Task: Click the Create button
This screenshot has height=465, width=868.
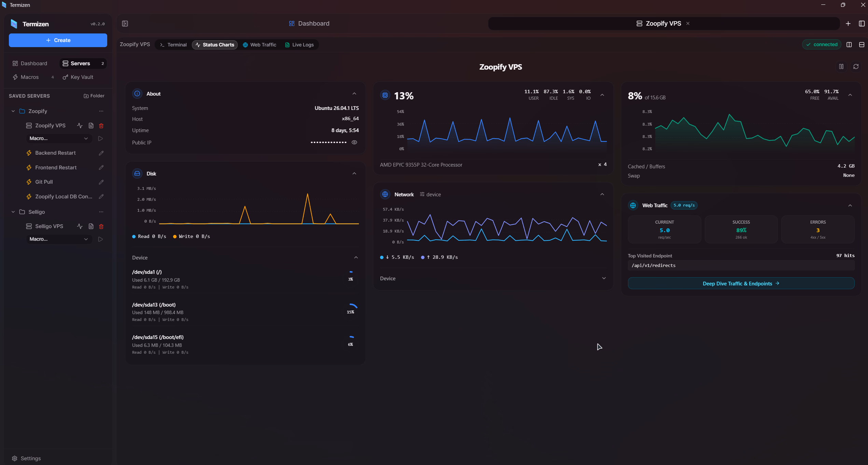Action: [58, 40]
